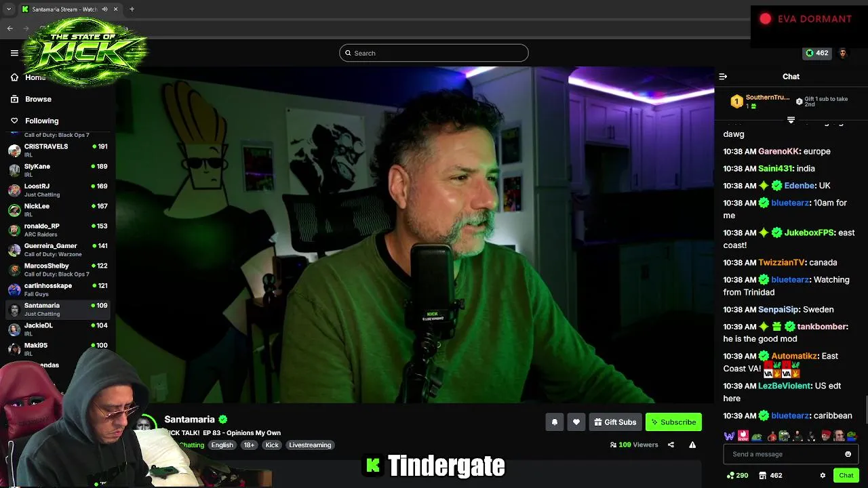This screenshot has width=868, height=488.
Task: Click the 18+ tag
Action: (x=249, y=445)
